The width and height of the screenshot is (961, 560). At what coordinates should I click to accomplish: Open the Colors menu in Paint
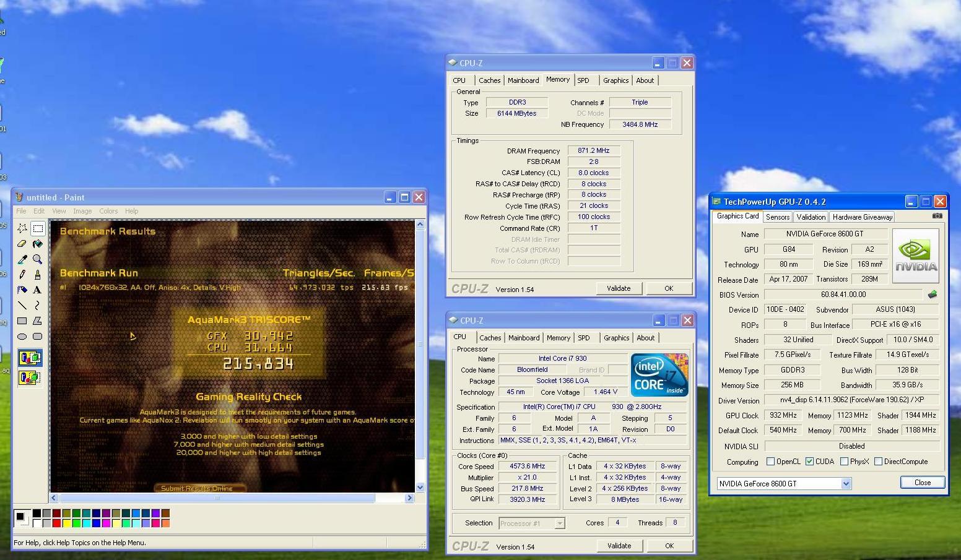pyautogui.click(x=108, y=211)
